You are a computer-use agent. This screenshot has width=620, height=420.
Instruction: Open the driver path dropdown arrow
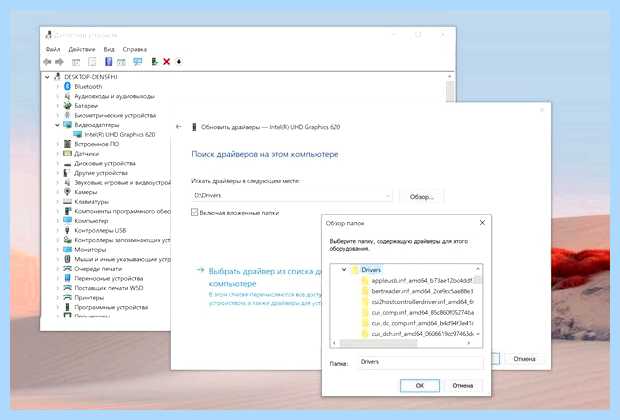tap(388, 196)
